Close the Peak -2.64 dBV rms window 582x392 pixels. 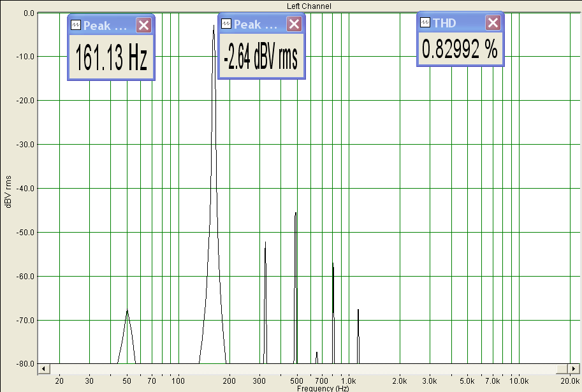point(294,24)
